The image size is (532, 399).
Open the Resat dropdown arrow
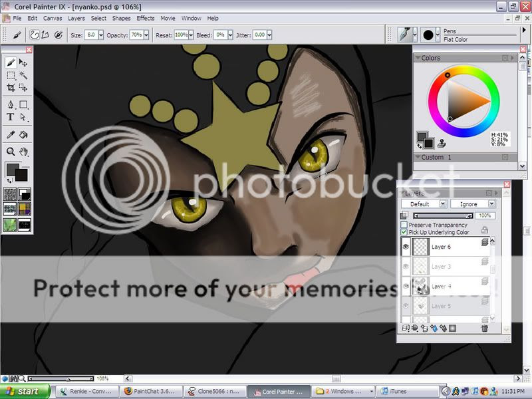pos(191,35)
